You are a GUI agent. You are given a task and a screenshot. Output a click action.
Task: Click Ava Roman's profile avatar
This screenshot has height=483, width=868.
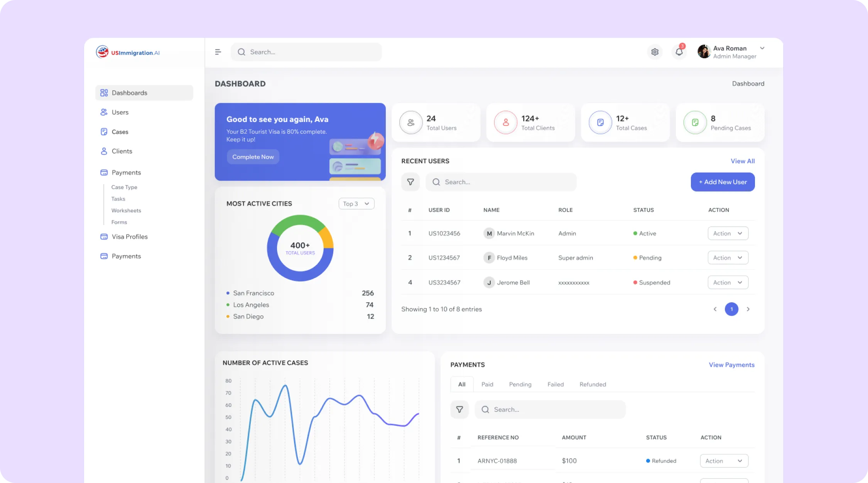pos(704,52)
